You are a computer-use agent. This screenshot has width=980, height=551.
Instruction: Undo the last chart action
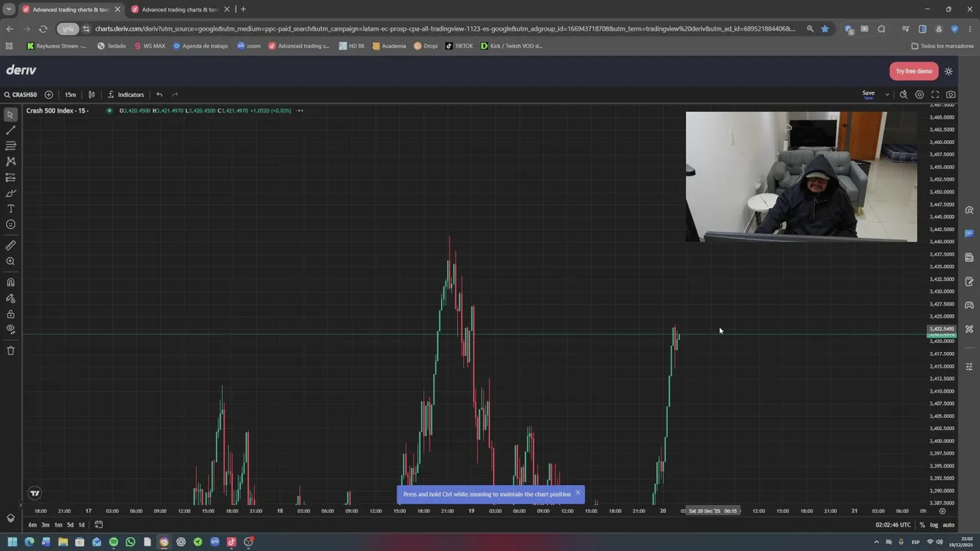159,95
